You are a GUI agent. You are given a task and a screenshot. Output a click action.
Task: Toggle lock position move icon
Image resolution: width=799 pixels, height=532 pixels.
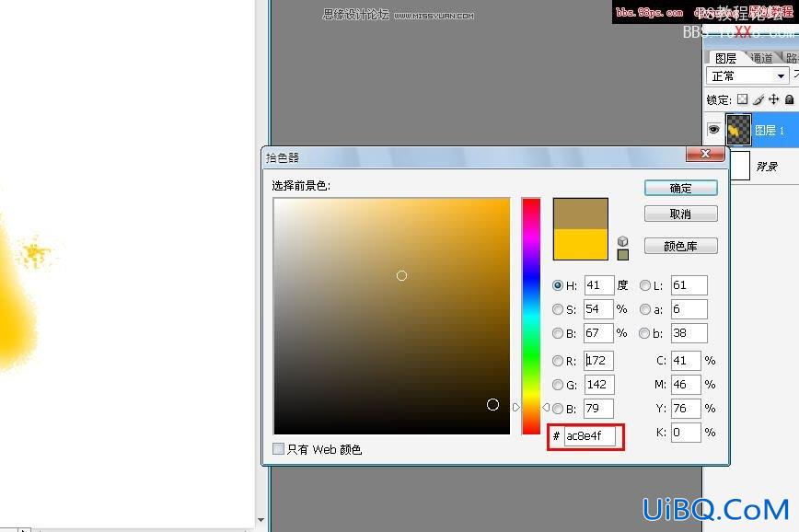coord(774,99)
